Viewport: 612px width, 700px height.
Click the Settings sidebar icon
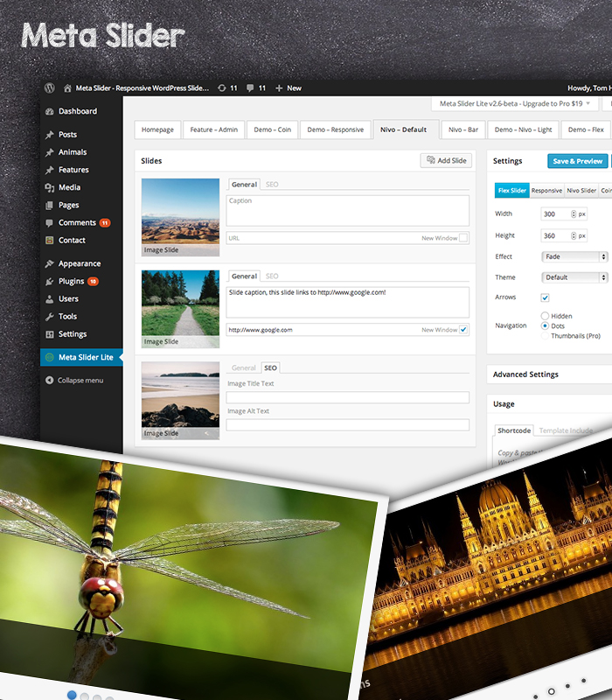click(50, 334)
